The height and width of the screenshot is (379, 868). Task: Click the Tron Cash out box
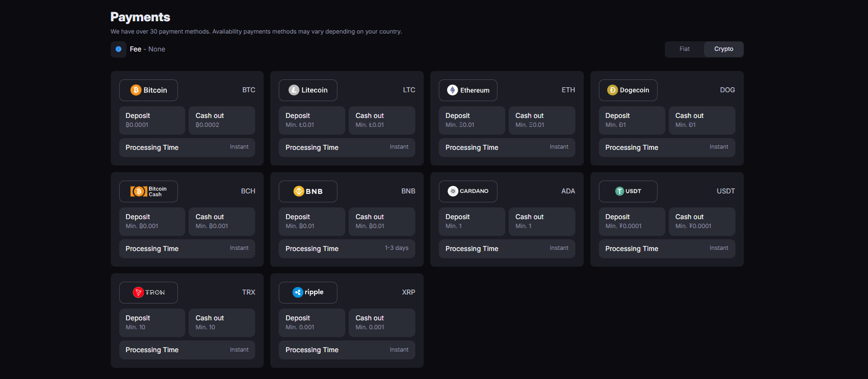pos(222,323)
